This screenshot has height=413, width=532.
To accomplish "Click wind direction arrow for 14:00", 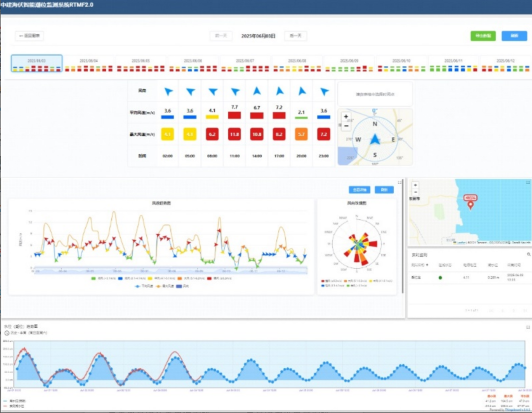I will 257,92.
